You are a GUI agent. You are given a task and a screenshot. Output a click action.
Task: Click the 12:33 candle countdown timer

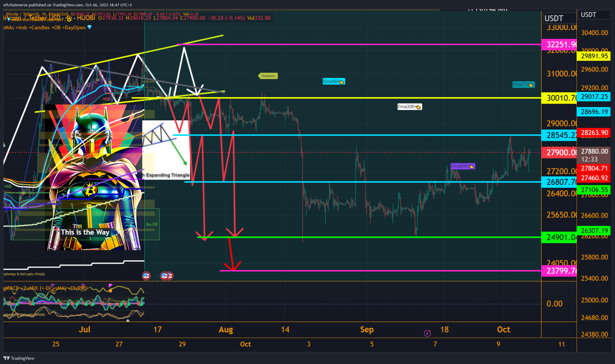(x=589, y=159)
